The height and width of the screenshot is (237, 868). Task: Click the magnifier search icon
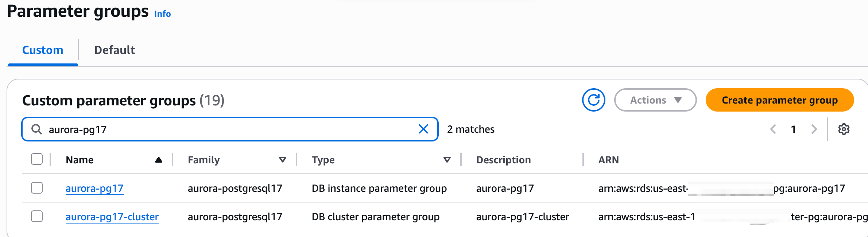36,129
